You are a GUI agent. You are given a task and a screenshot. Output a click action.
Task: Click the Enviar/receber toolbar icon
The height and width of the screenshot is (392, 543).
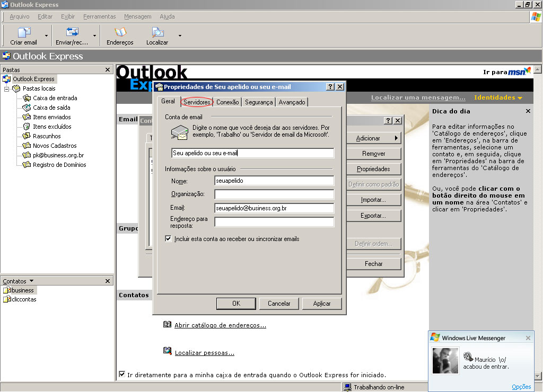click(72, 32)
